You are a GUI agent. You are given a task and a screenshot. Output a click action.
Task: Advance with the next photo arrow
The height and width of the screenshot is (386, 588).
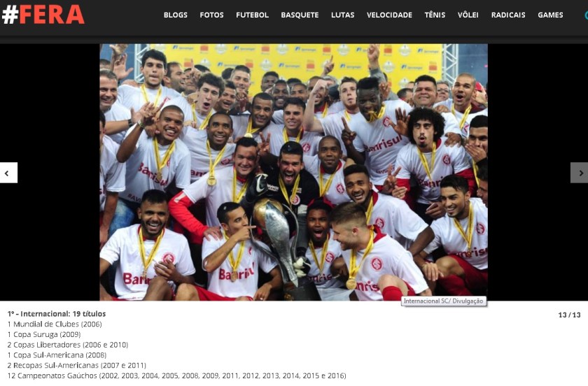click(x=579, y=173)
